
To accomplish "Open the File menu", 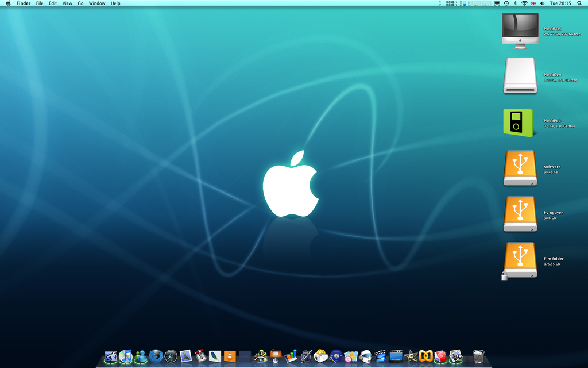I will point(40,3).
